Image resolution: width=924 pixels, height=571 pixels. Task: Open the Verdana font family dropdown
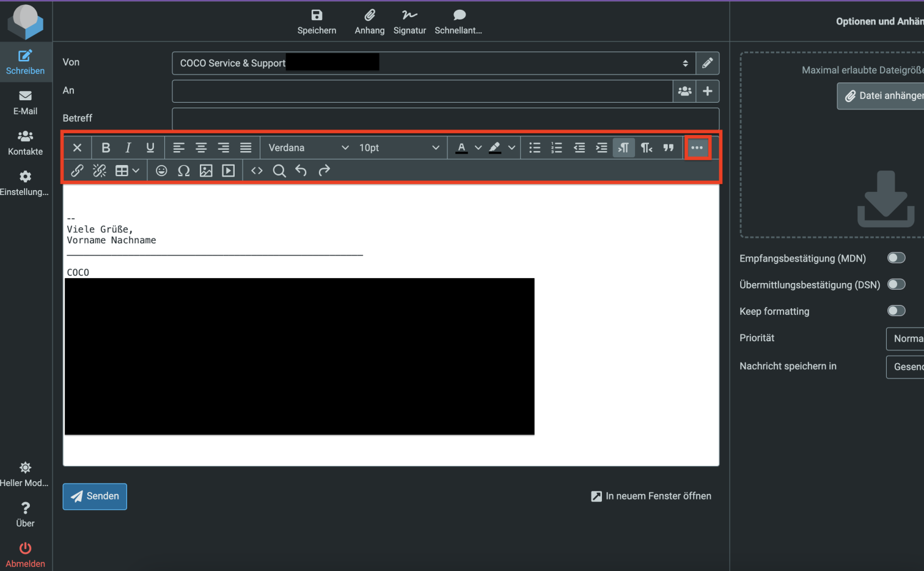tap(308, 147)
